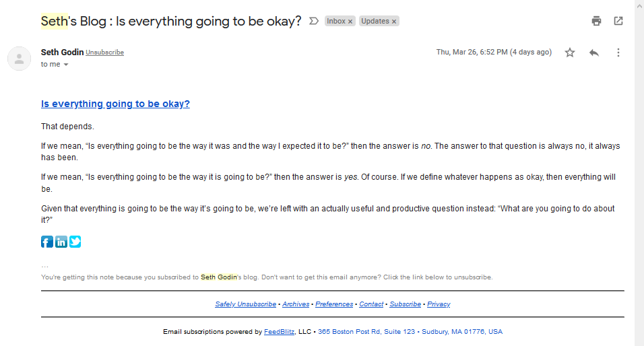This screenshot has height=346, width=644.
Task: Open the Preferences footer link
Action: click(334, 304)
